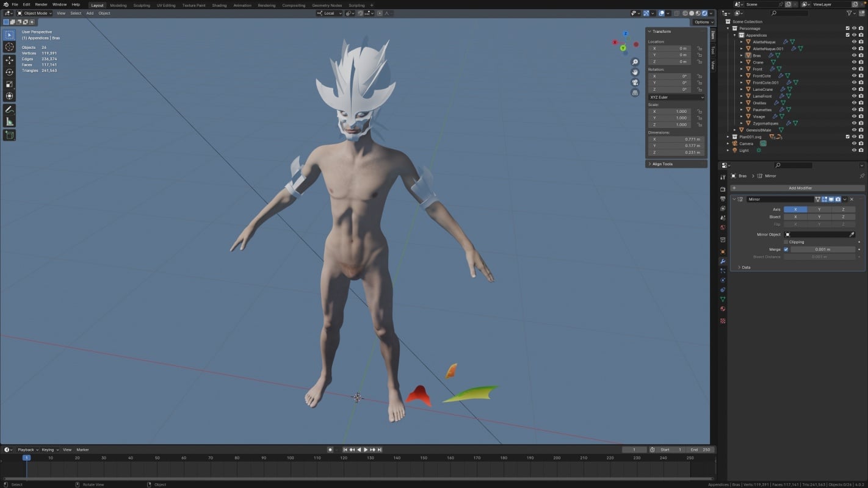Uncheck the Personnage collection checkbox
The image size is (868, 488).
pyautogui.click(x=847, y=28)
